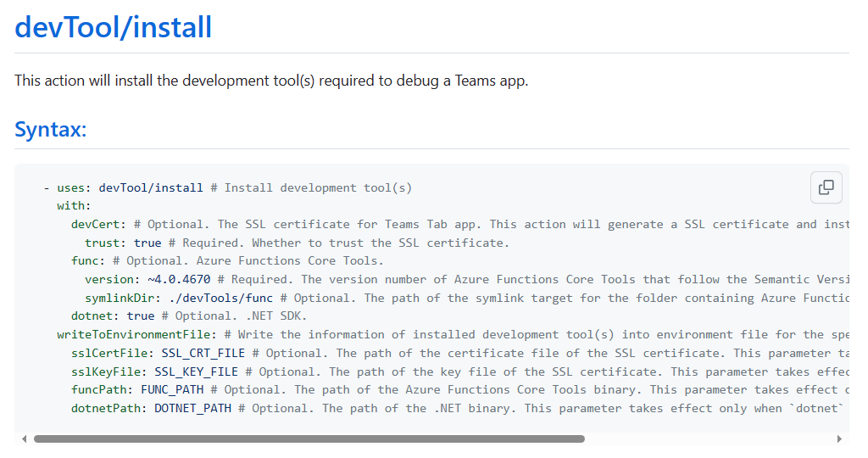Click the DOTNET_PATH value
868x458 pixels.
192,408
